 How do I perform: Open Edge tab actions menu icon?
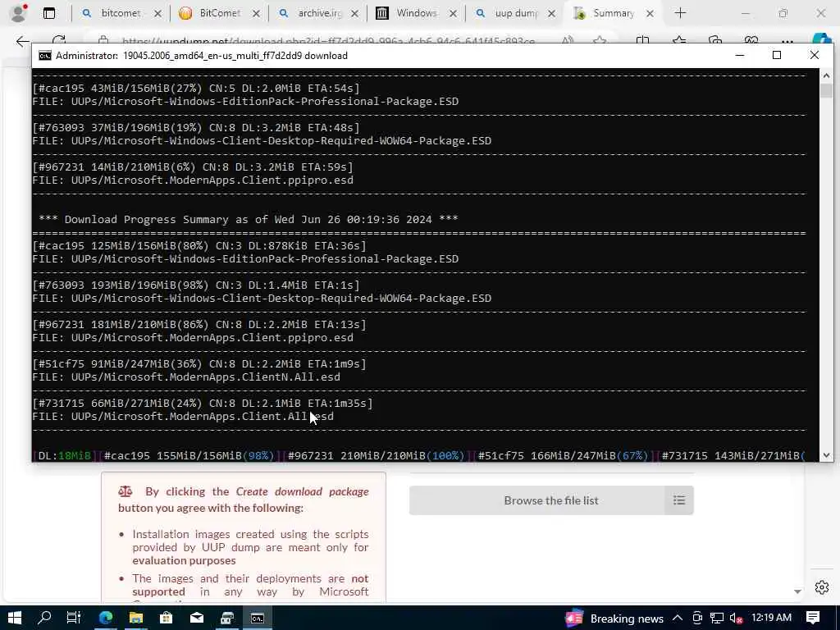pyautogui.click(x=49, y=13)
